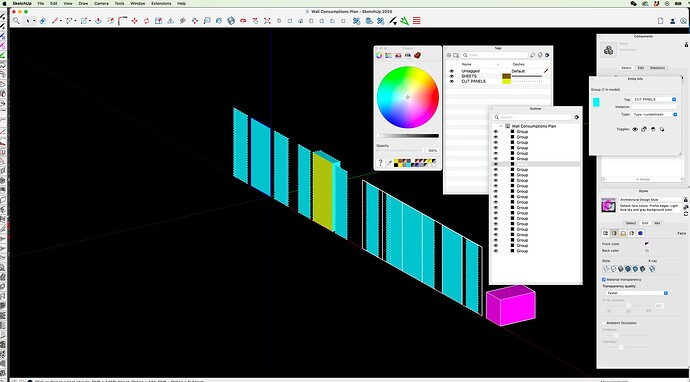Image resolution: width=690 pixels, height=382 pixels.
Task: Open the Tags panel details arrow menu
Action: (547, 55)
